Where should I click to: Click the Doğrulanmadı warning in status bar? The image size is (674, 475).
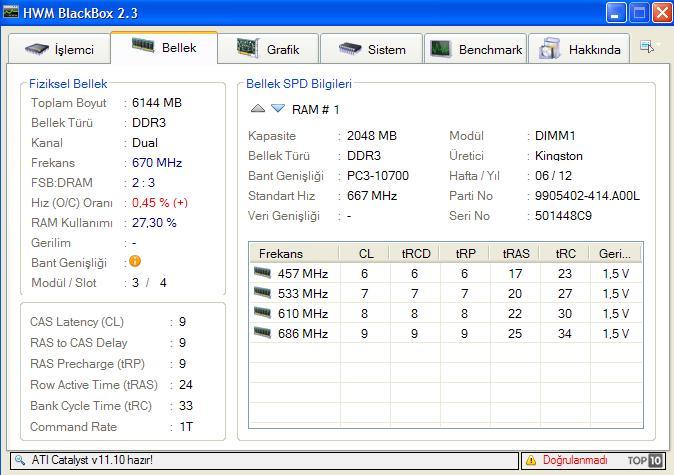[567, 461]
